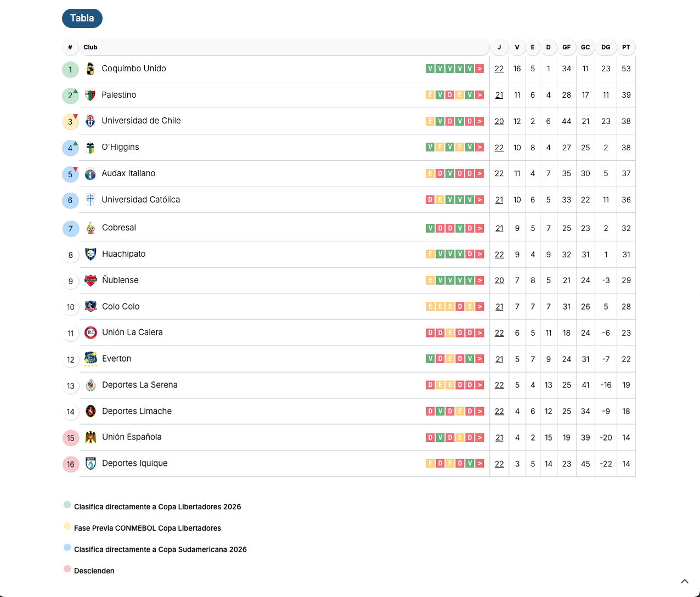This screenshot has width=700, height=597.
Task: Click Everton's goal difference -7
Action: 606,359
